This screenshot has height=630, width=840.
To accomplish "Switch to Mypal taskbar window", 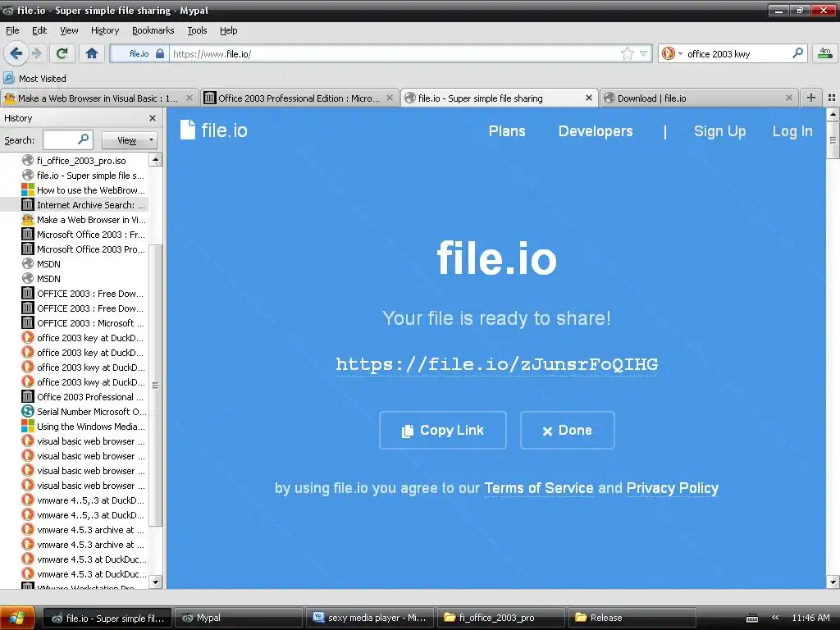I will tap(239, 618).
